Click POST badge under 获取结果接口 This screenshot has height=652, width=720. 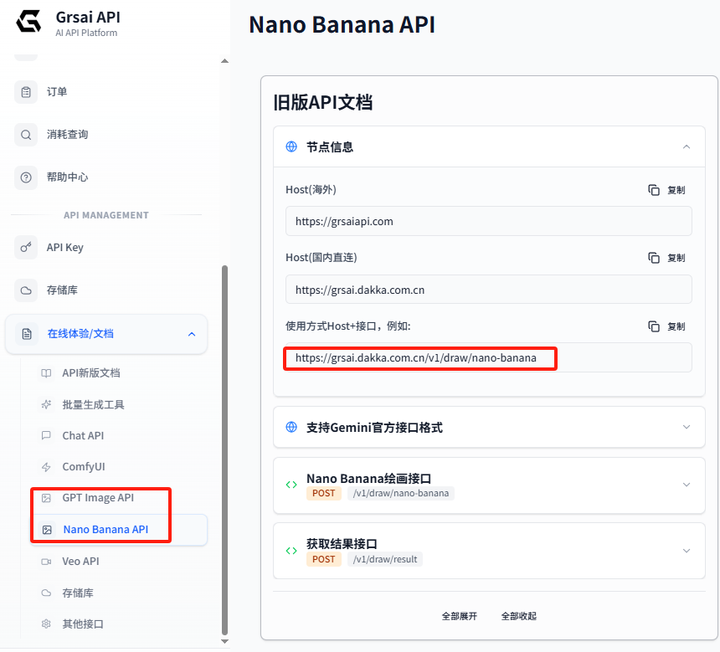(324, 559)
